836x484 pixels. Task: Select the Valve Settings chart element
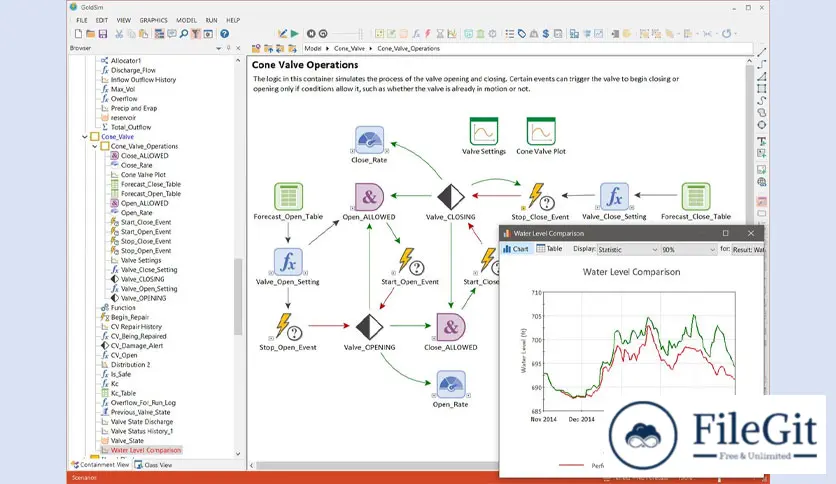484,131
